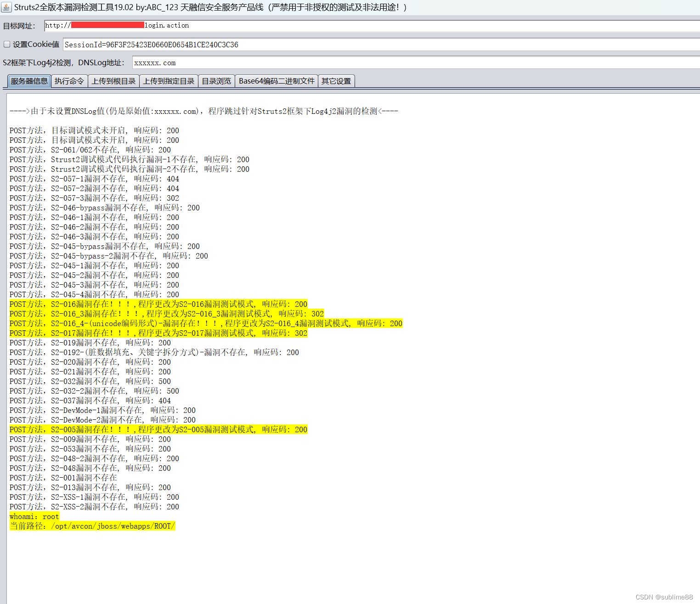Click the S2-DevMode-1漏洞不存在 line
The height and width of the screenshot is (604, 700).
tap(102, 410)
